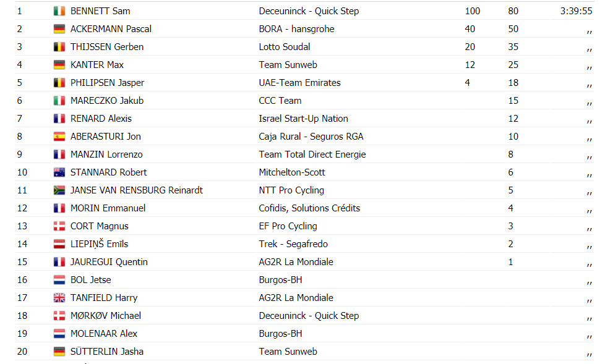Open the Deceuninck - Quick Step team in row one
The height and width of the screenshot is (364, 605).
[x=309, y=11]
